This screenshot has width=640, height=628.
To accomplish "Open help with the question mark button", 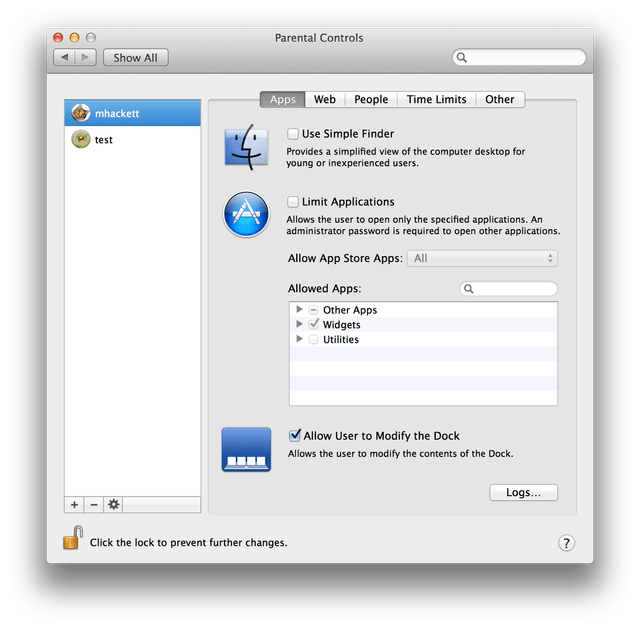I will 566,543.
